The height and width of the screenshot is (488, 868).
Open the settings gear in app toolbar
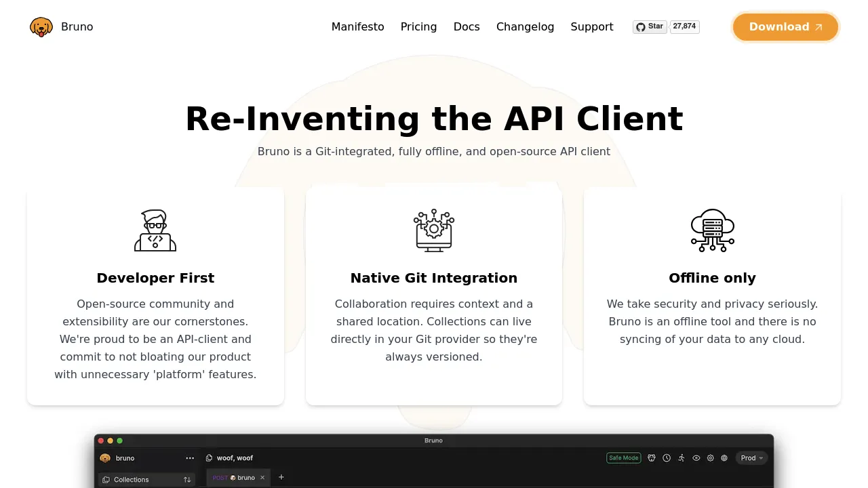coord(711,458)
